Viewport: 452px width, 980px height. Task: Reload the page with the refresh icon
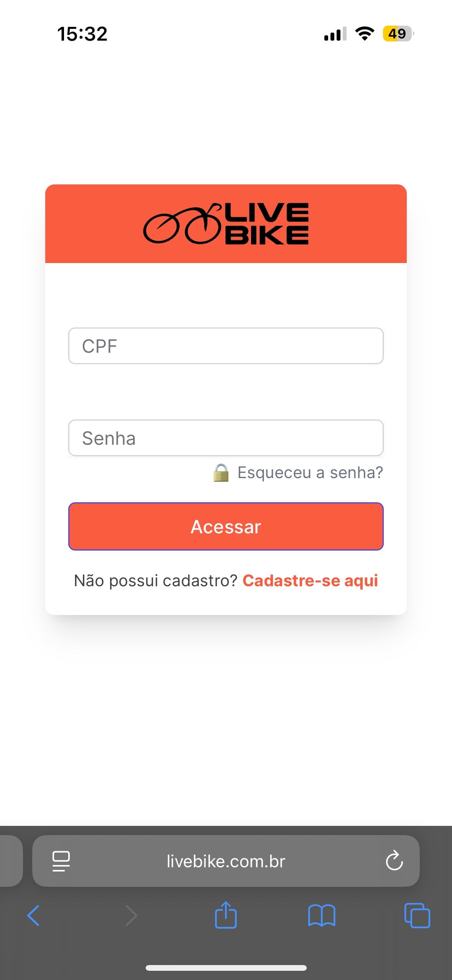[x=394, y=861]
